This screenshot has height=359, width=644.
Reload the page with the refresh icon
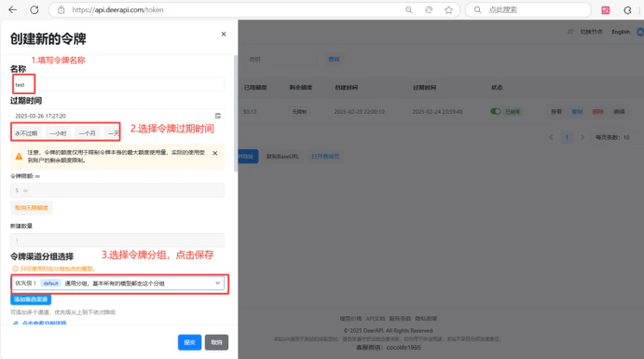click(34, 10)
